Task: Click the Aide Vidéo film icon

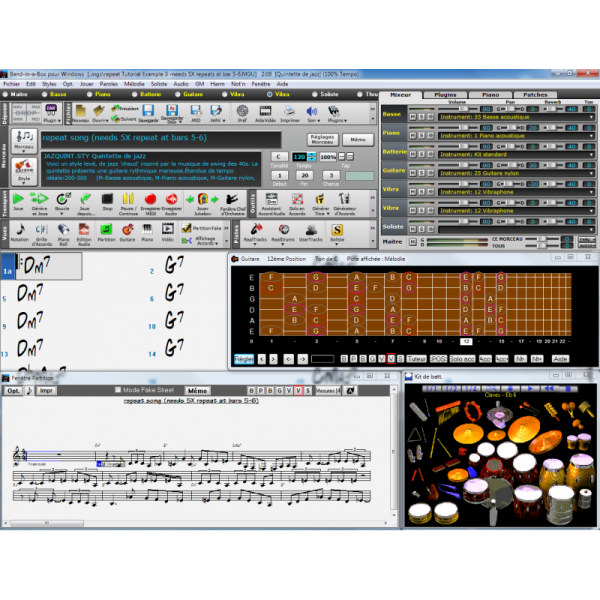Action: click(x=265, y=111)
